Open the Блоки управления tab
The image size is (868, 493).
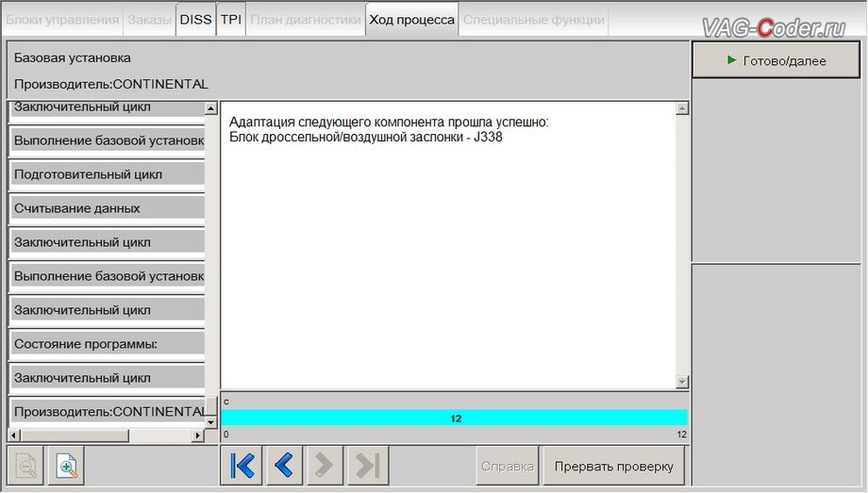click(x=62, y=20)
